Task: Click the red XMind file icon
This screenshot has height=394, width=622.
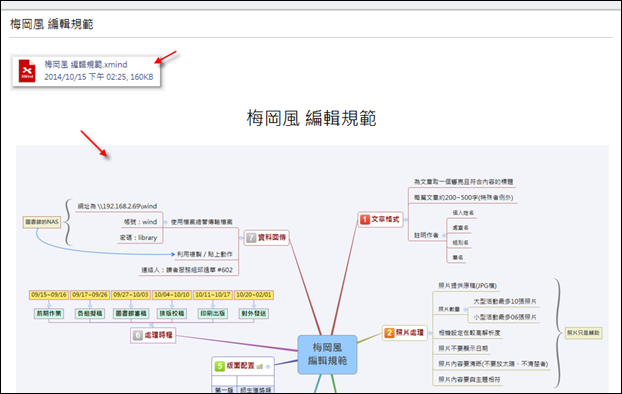Action: pos(27,71)
